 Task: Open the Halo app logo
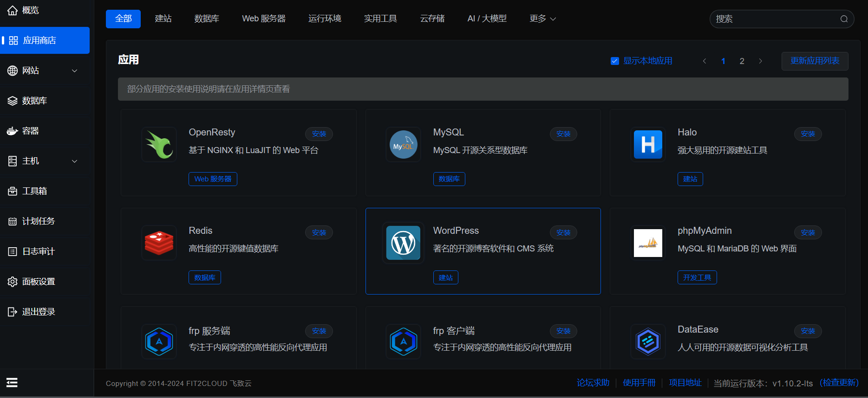648,144
